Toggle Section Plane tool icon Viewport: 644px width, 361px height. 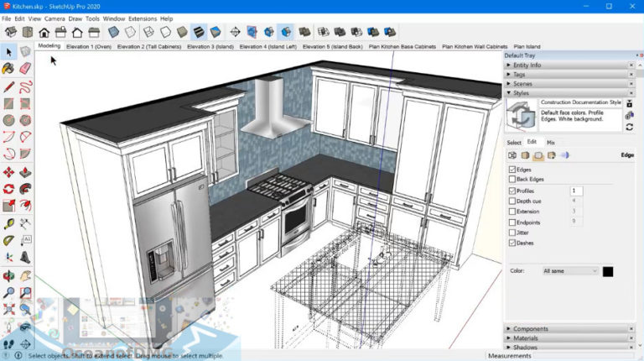pyautogui.click(x=235, y=32)
